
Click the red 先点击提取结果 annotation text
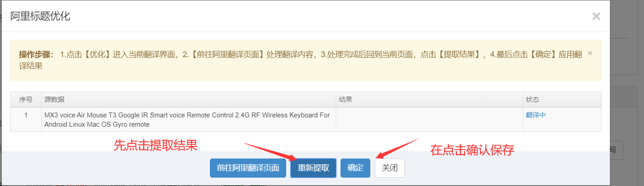(155, 145)
